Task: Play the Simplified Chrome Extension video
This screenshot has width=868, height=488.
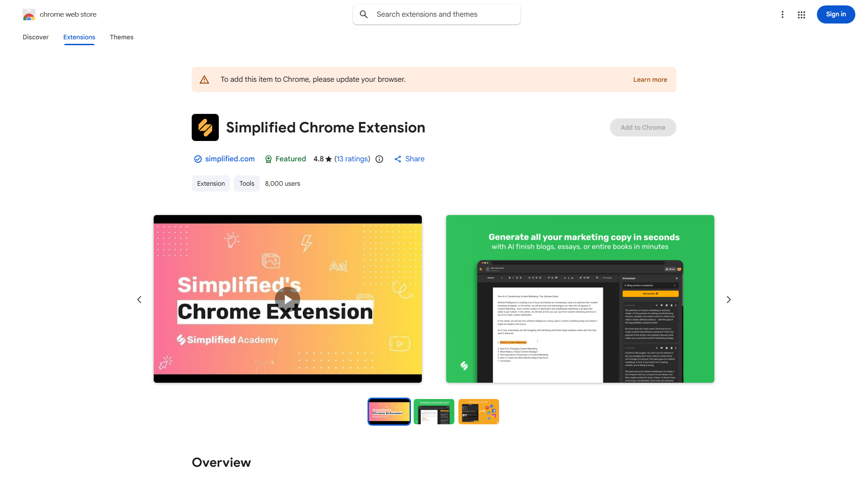Action: pos(288,299)
